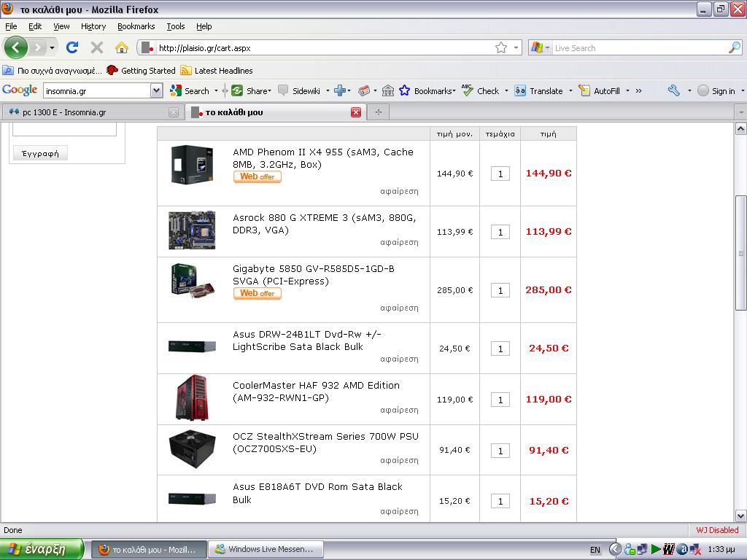Click the EN language indicator in the tray
This screenshot has height=560, width=747.
(x=595, y=550)
